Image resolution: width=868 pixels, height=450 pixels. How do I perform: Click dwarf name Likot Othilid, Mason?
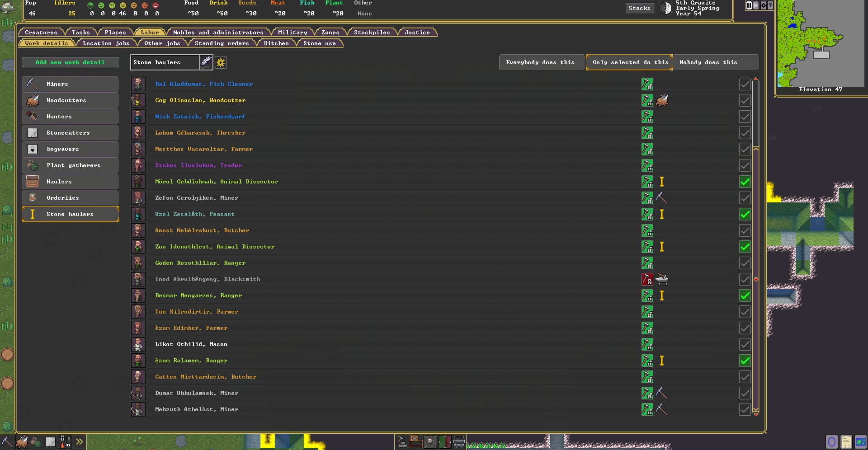(191, 344)
